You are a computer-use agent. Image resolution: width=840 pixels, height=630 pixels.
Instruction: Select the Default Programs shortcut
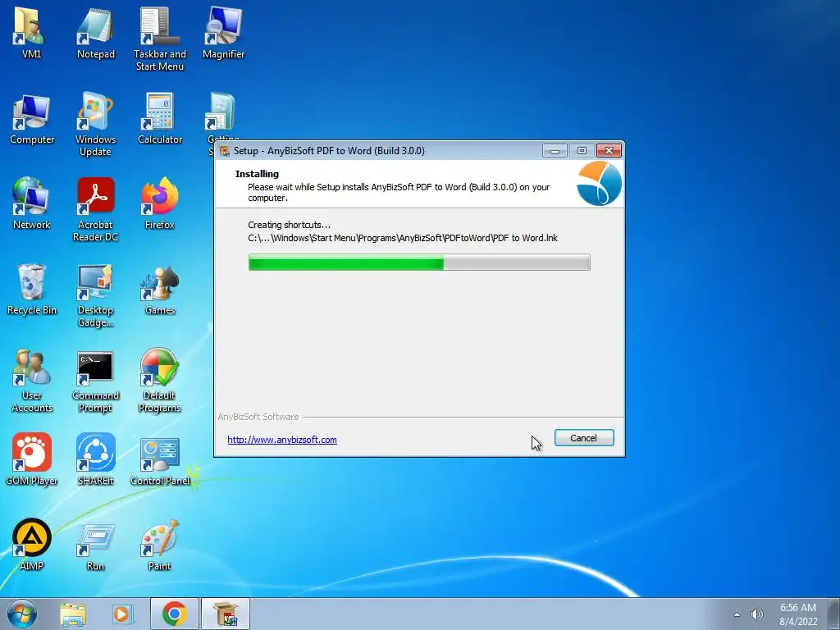pos(160,381)
